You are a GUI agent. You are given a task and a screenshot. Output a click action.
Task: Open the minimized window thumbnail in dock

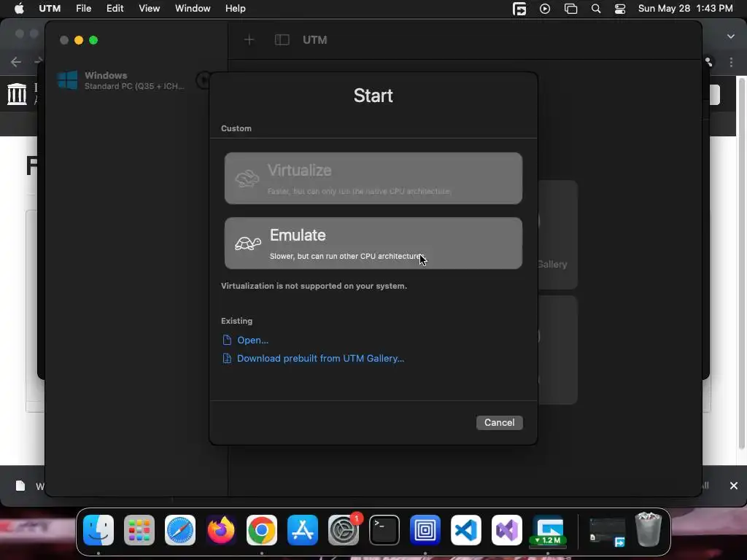click(x=608, y=532)
